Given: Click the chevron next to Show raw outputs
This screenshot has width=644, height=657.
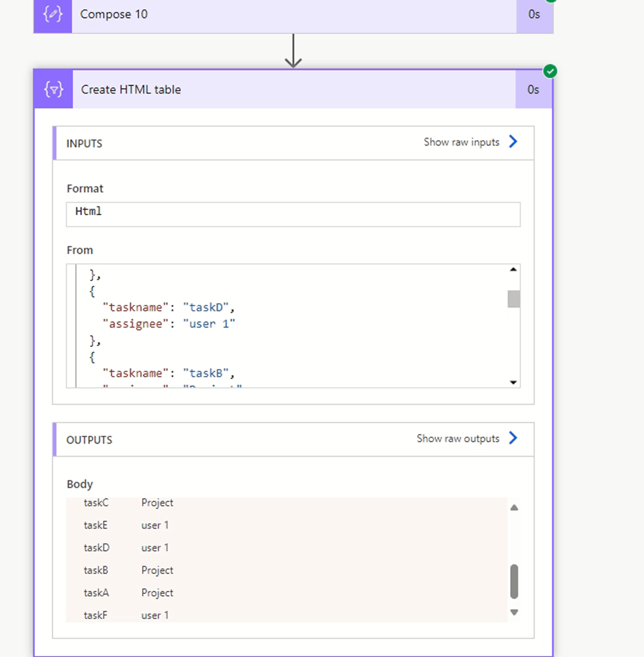Looking at the screenshot, I should pos(513,438).
